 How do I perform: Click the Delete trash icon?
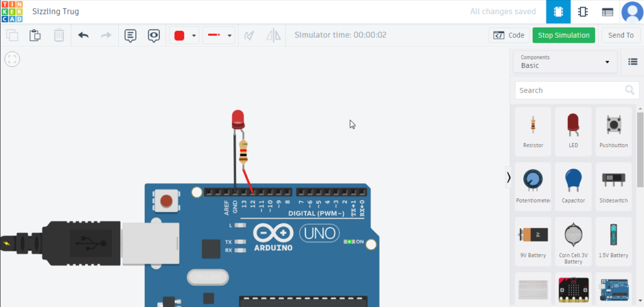click(x=59, y=35)
